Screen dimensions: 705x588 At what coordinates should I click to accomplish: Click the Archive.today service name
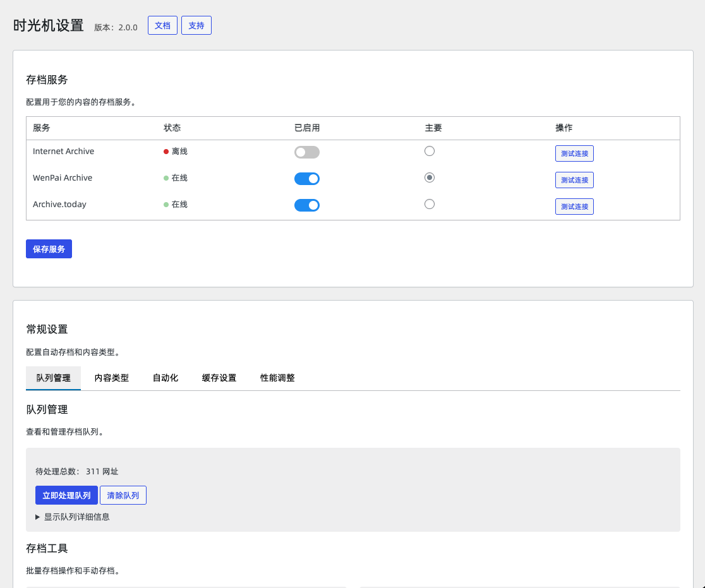point(59,204)
